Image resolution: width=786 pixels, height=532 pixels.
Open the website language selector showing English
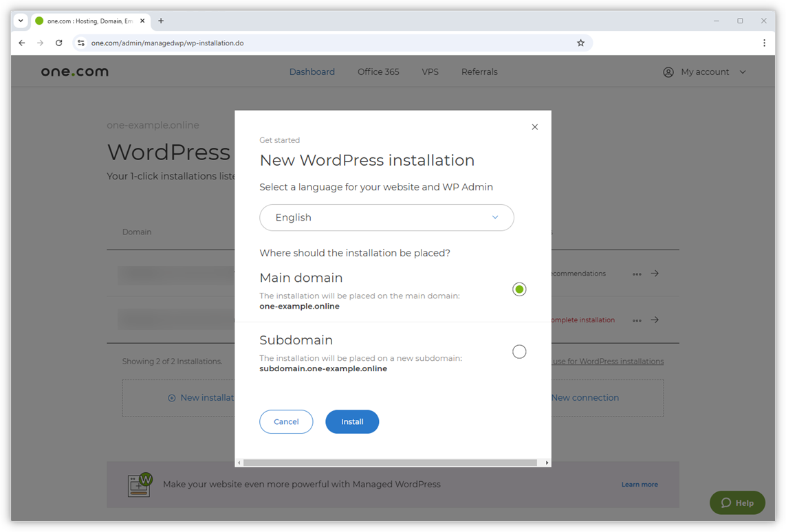pyautogui.click(x=386, y=217)
